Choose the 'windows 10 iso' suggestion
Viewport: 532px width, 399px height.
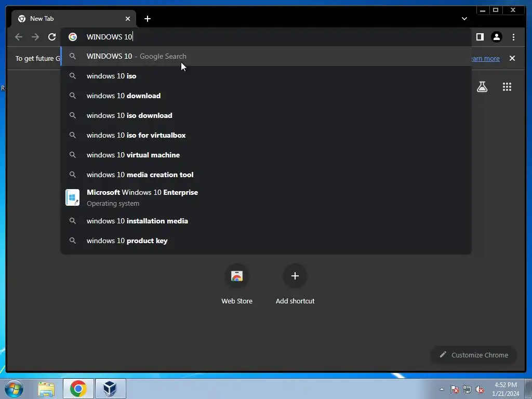click(x=266, y=76)
